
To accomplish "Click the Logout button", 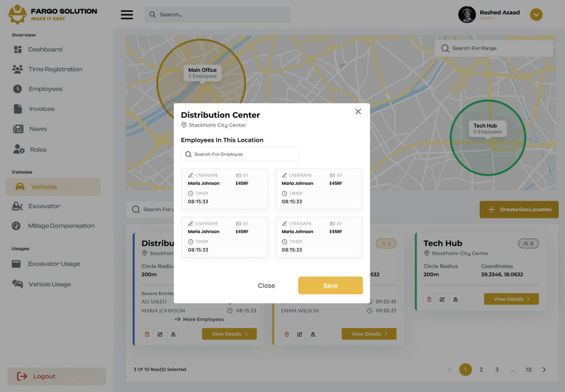I will tap(56, 376).
